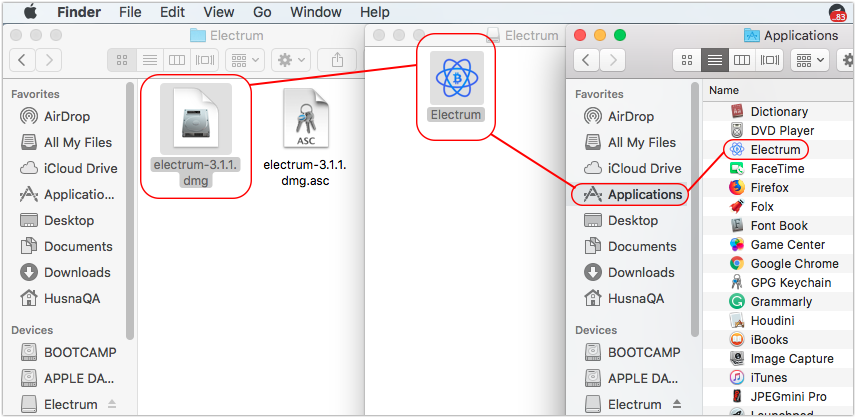Open arrange dropdown in left Electrum window
The height and width of the screenshot is (418, 856).
pos(245,59)
